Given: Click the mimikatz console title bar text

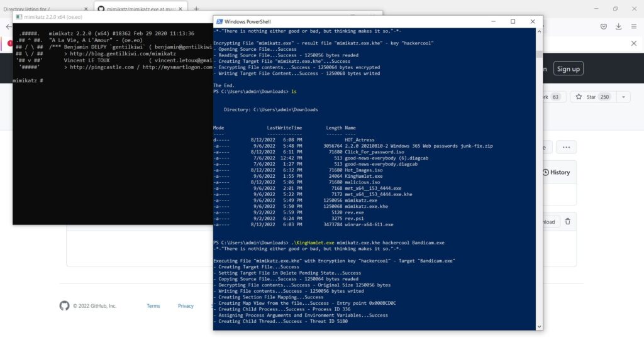Looking at the screenshot, I should tap(53, 17).
